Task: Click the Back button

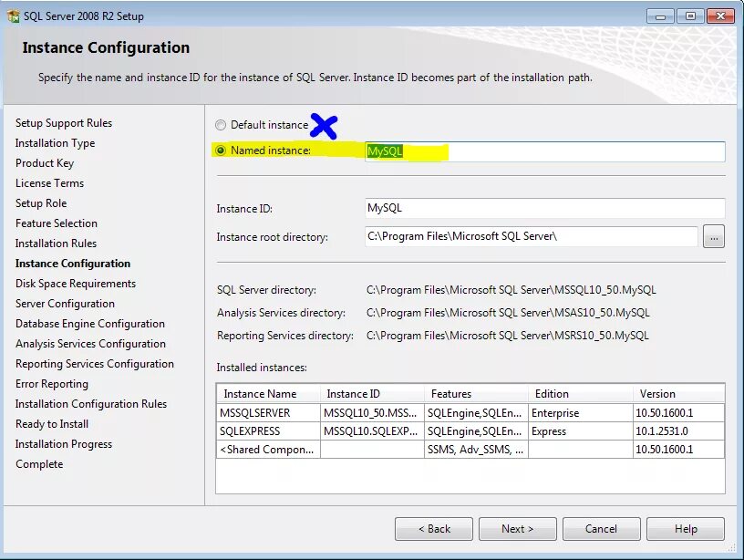Action: pos(434,529)
